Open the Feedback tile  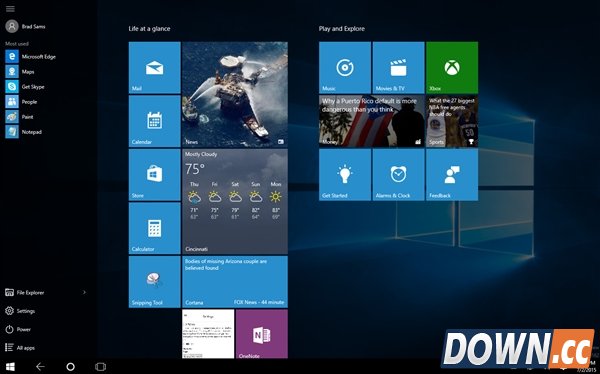452,175
